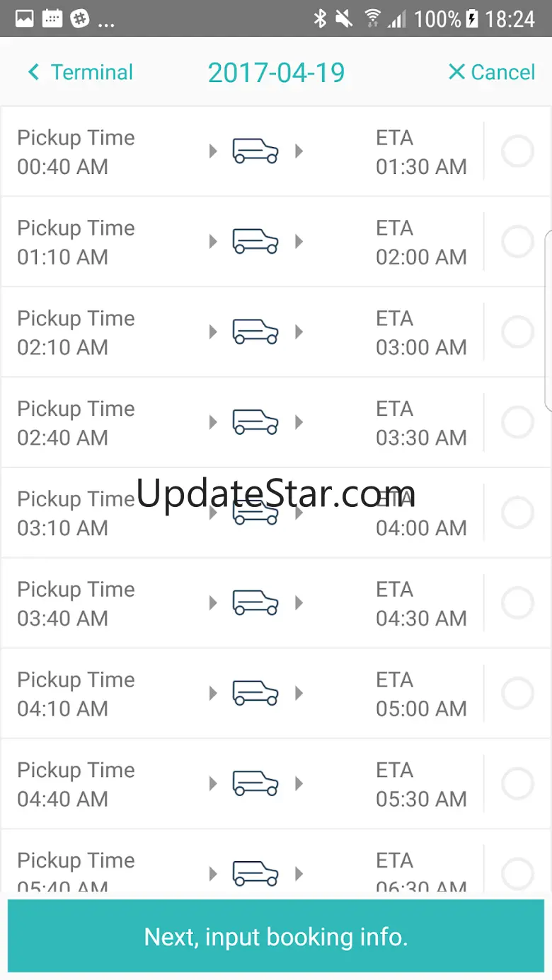Pick the radio button for ETA 02:00 AM

coord(517,242)
